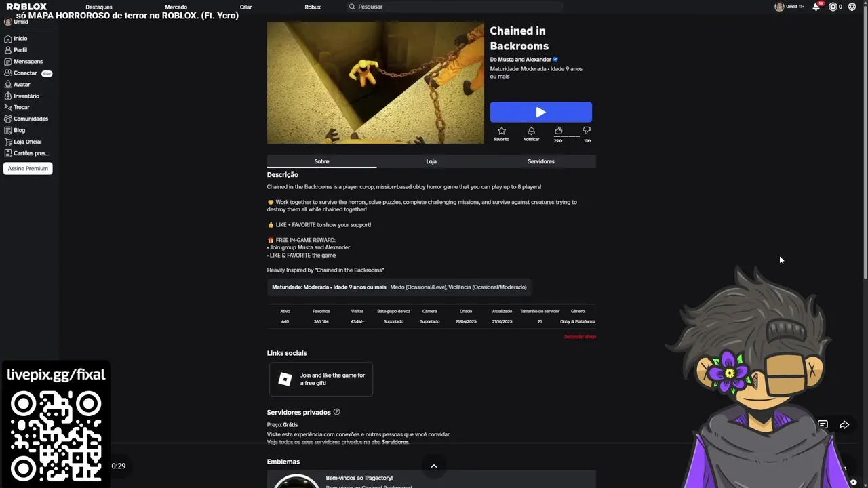868x488 pixels.
Task: Open the Robux balance icon in the header
Action: (833, 7)
